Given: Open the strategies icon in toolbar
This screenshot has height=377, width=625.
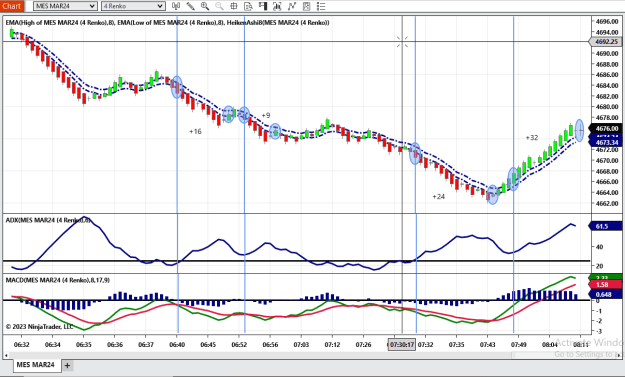Looking at the screenshot, I should click(292, 6).
